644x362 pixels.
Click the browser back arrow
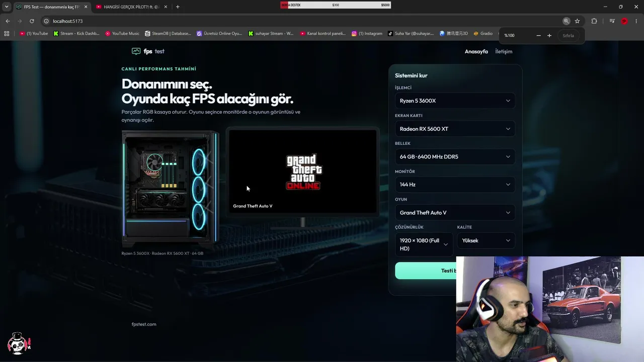8,21
